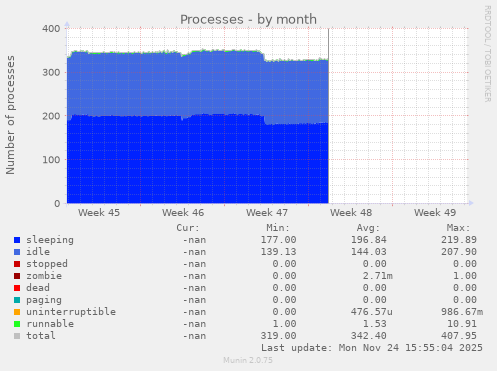This screenshot has width=497, height=371.
Task: Click the 'Week 45' axis label
Action: click(x=99, y=213)
